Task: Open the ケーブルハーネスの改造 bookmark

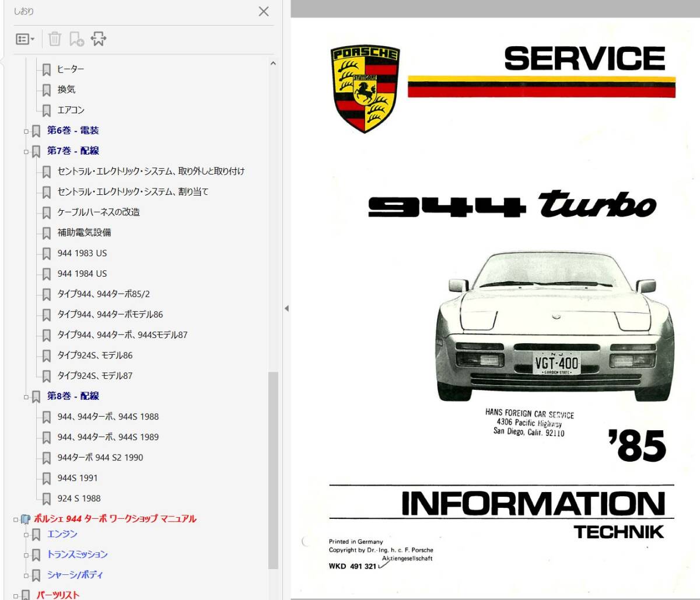Action: pos(99,212)
